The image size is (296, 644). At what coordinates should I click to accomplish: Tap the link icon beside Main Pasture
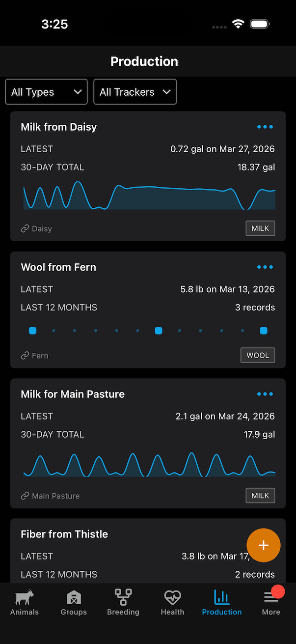tap(24, 496)
